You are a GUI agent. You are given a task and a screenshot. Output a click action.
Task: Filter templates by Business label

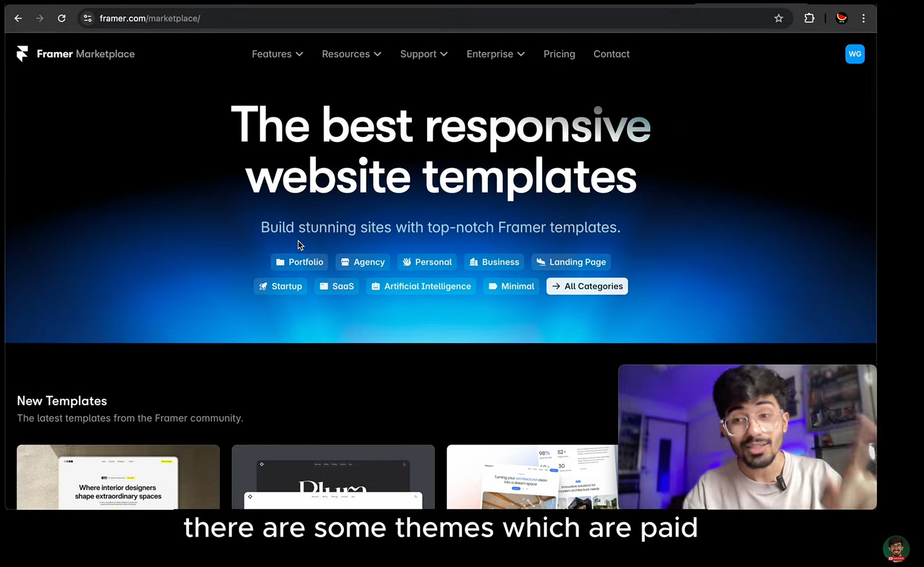[x=501, y=262]
